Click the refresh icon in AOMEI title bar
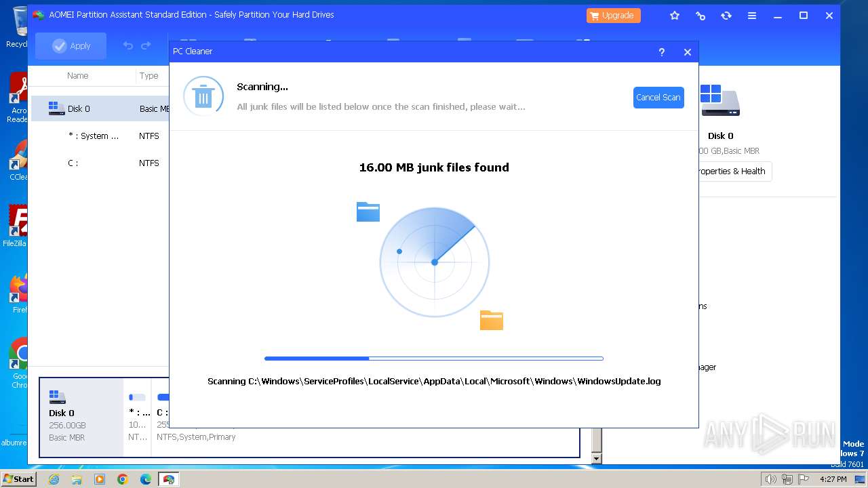Image resolution: width=868 pixels, height=488 pixels. click(x=726, y=16)
